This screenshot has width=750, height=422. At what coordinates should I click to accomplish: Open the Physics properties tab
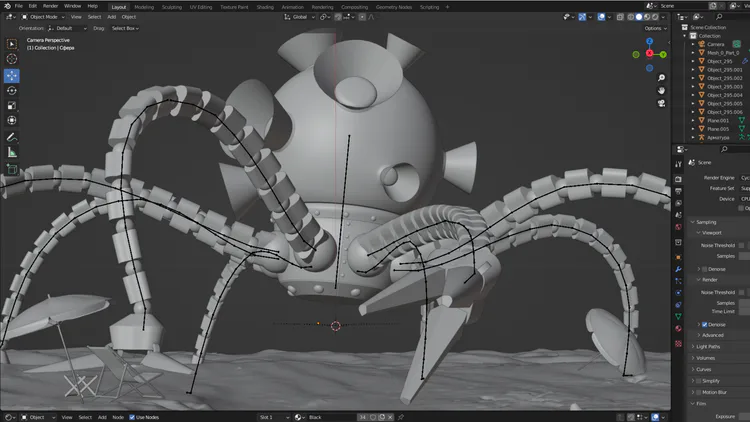coord(678,292)
